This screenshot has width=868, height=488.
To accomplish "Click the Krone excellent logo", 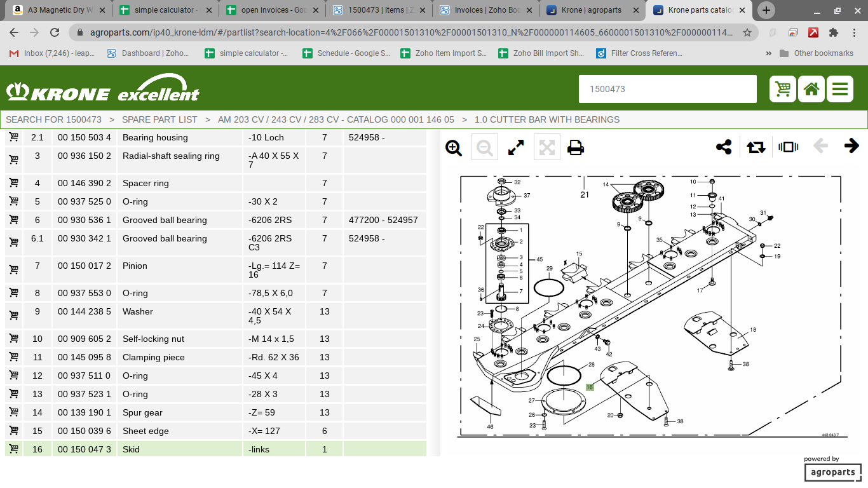I will click(x=102, y=89).
